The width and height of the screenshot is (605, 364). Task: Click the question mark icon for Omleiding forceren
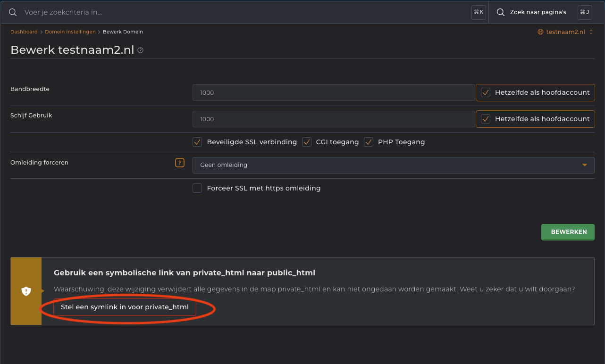(179, 163)
